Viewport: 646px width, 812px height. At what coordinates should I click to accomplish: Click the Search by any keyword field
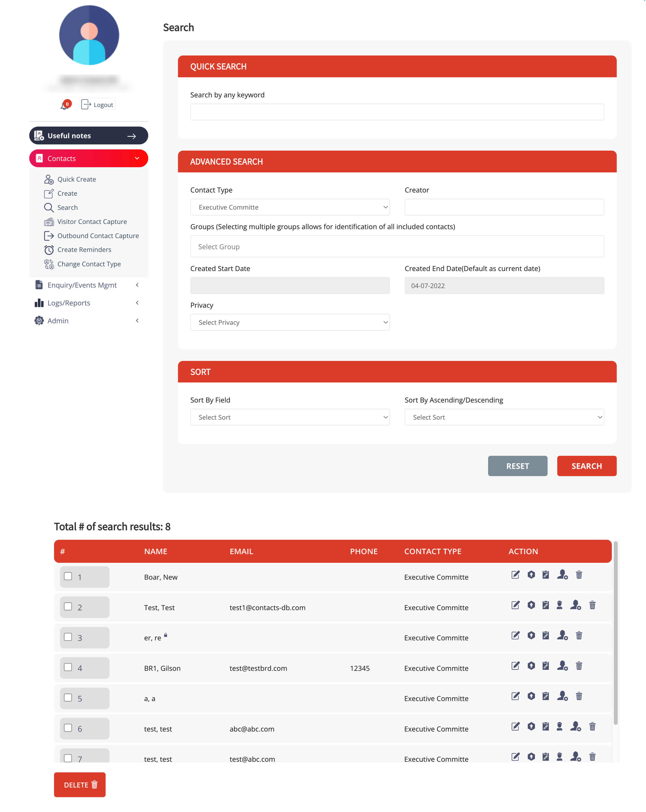tap(397, 111)
